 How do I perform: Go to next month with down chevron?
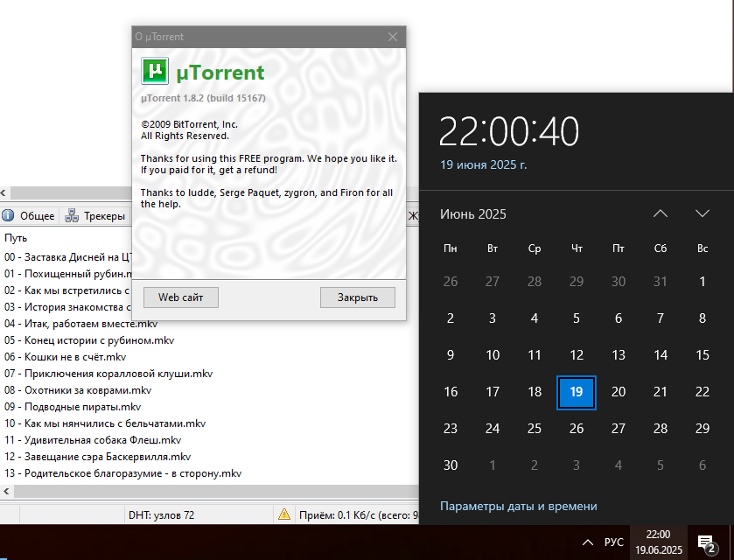(x=702, y=213)
